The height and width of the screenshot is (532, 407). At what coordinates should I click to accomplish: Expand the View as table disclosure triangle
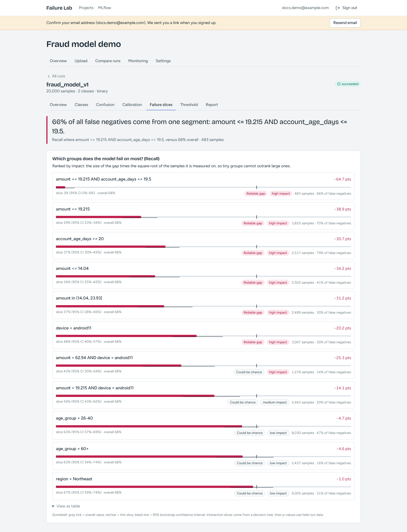[53, 506]
